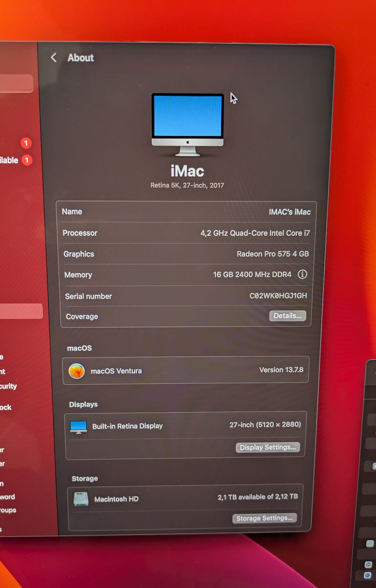Screen dimensions: 376x588
Task: Click the Retina 5K, 27-inch, 2017 subtitle
Action: [x=187, y=185]
